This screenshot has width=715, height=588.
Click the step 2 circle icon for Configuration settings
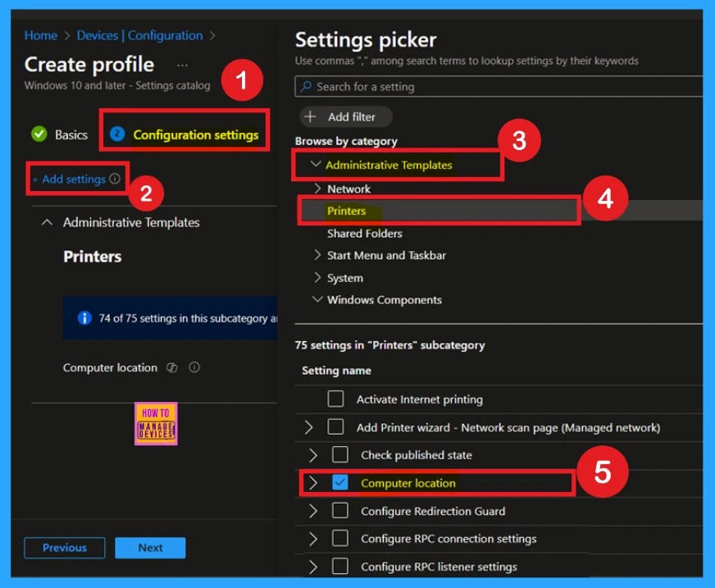click(117, 134)
